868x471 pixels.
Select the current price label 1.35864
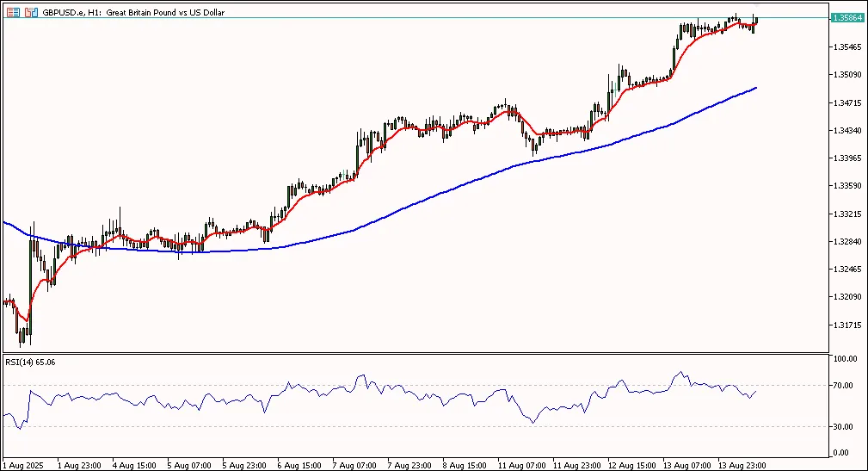[x=847, y=18]
